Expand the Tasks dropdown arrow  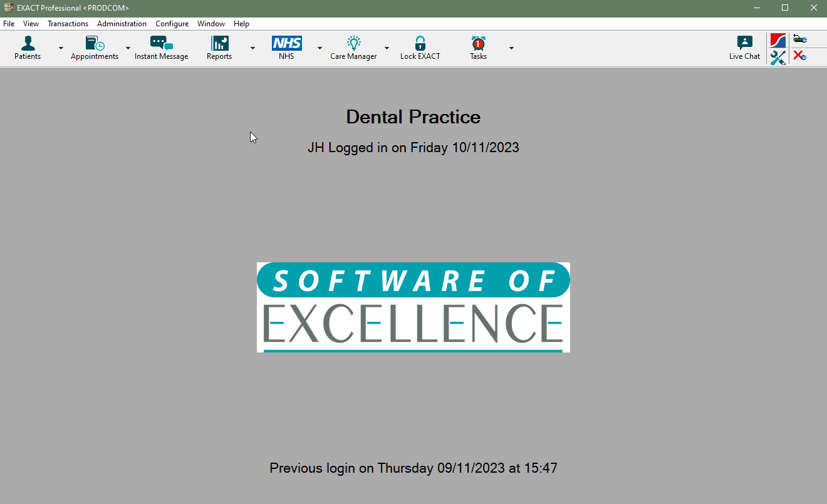(x=511, y=48)
